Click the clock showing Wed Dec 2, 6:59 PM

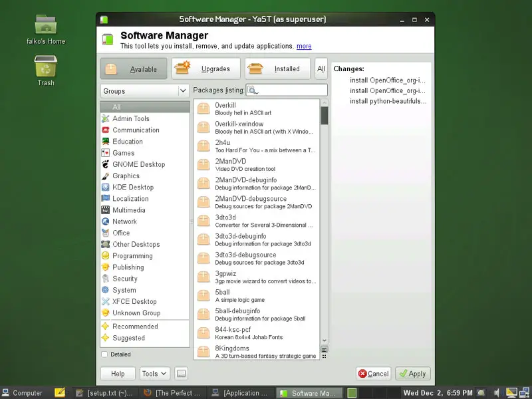tap(438, 393)
